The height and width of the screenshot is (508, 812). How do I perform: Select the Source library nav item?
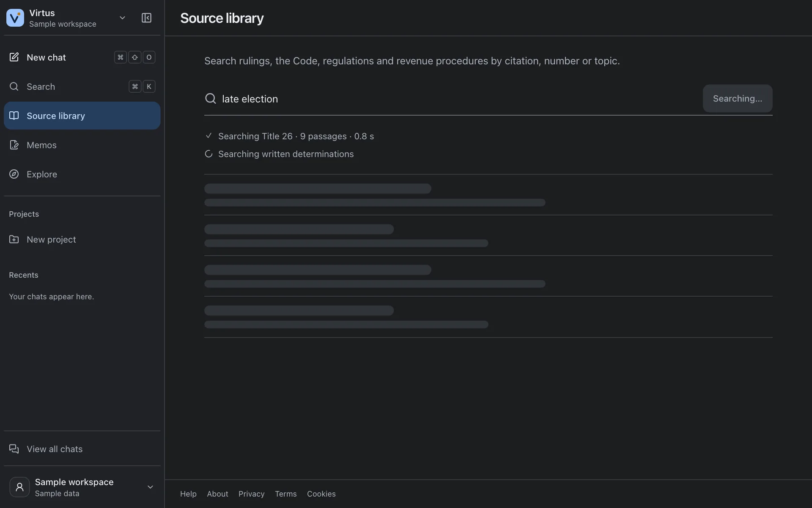82,116
